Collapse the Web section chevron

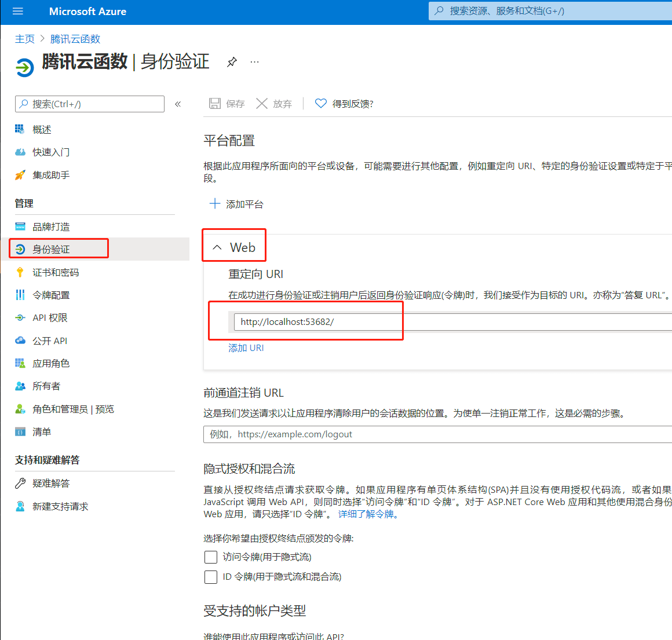(217, 247)
